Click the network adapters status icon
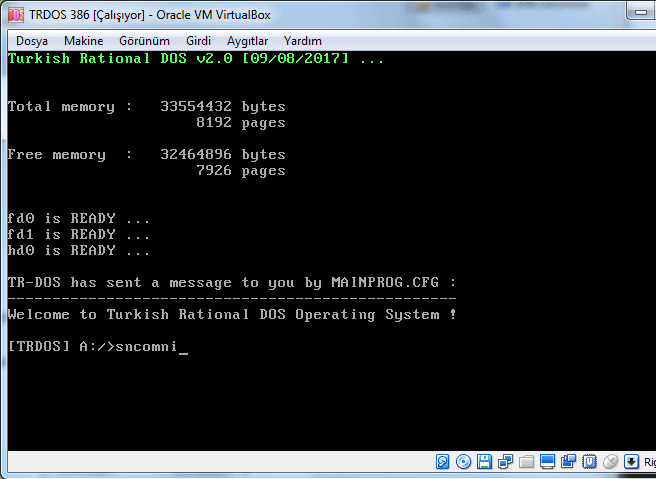 pos(505,462)
